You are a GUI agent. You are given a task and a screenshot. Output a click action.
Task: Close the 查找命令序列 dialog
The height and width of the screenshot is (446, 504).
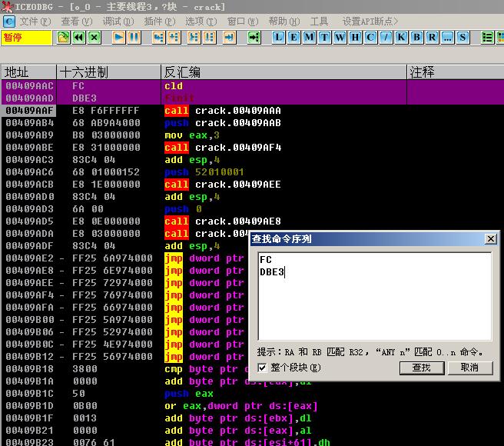pyautogui.click(x=490, y=239)
